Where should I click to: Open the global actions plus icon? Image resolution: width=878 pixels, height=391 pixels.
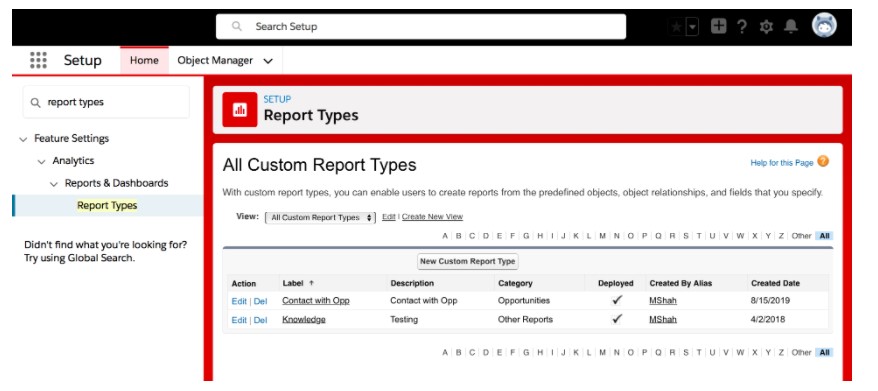click(718, 26)
